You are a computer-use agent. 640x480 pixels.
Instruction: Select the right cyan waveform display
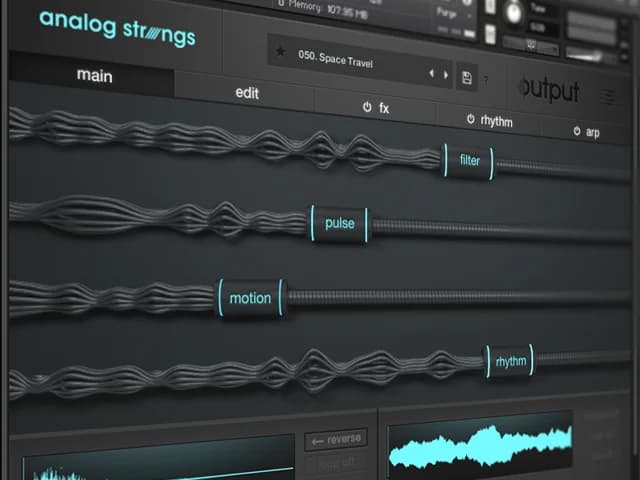click(480, 447)
